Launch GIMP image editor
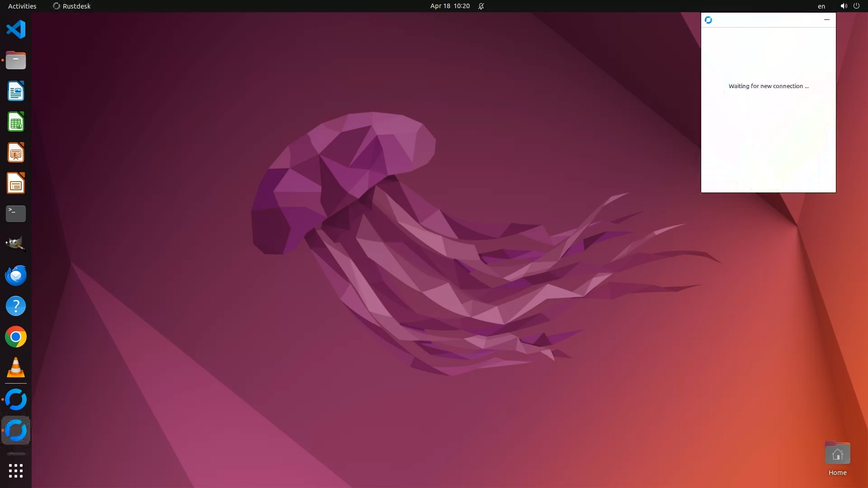 (x=16, y=244)
